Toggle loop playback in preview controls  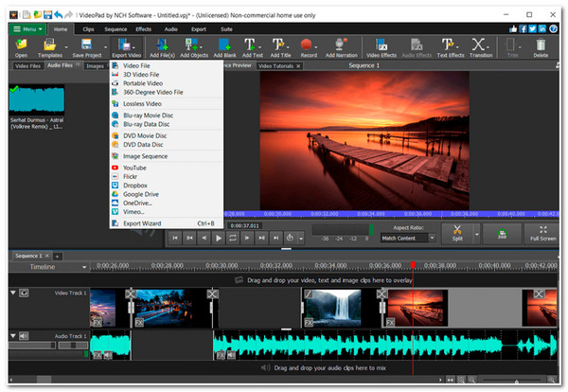(x=233, y=238)
